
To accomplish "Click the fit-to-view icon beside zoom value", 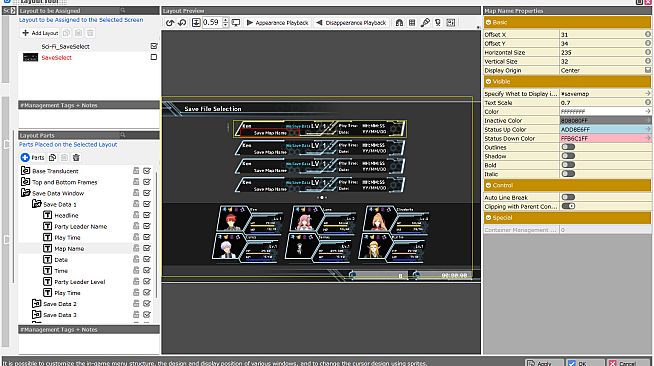I will coord(196,23).
